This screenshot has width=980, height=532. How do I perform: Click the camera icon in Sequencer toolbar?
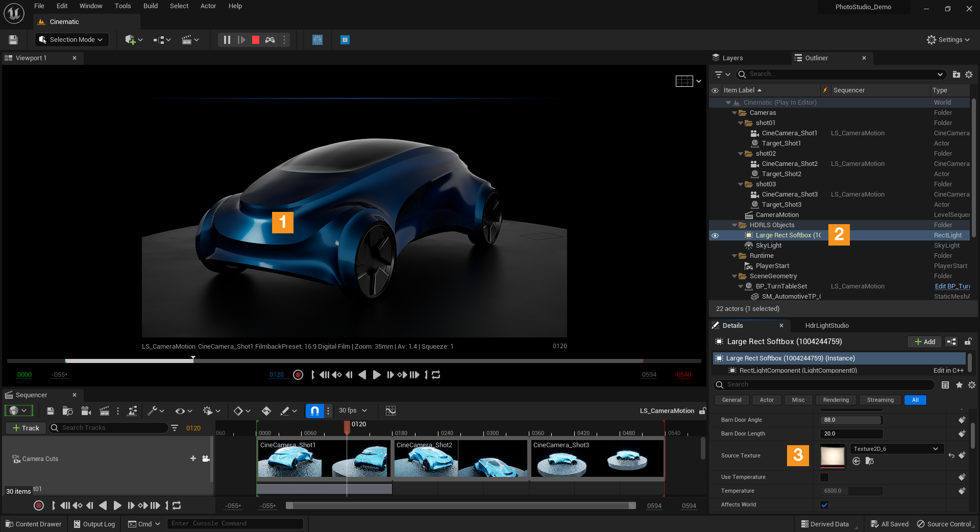[x=86, y=411]
